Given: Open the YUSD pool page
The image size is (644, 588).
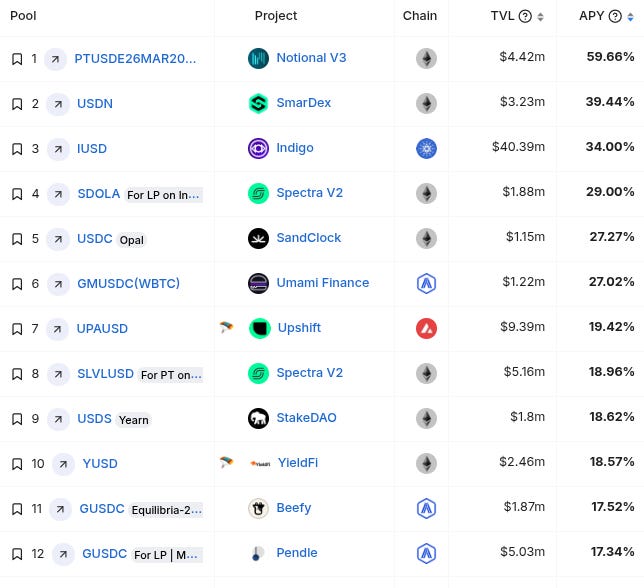Looking at the screenshot, I should tap(100, 464).
